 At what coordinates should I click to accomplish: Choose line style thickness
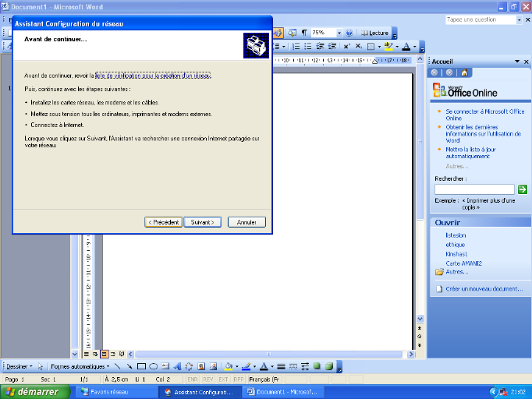coord(281,366)
